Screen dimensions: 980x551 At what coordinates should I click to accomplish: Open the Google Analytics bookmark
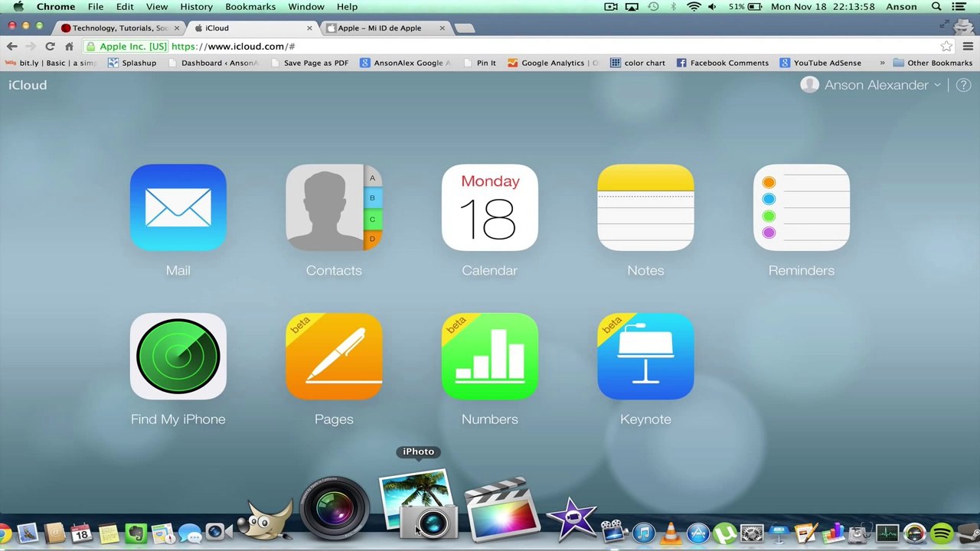tap(553, 63)
